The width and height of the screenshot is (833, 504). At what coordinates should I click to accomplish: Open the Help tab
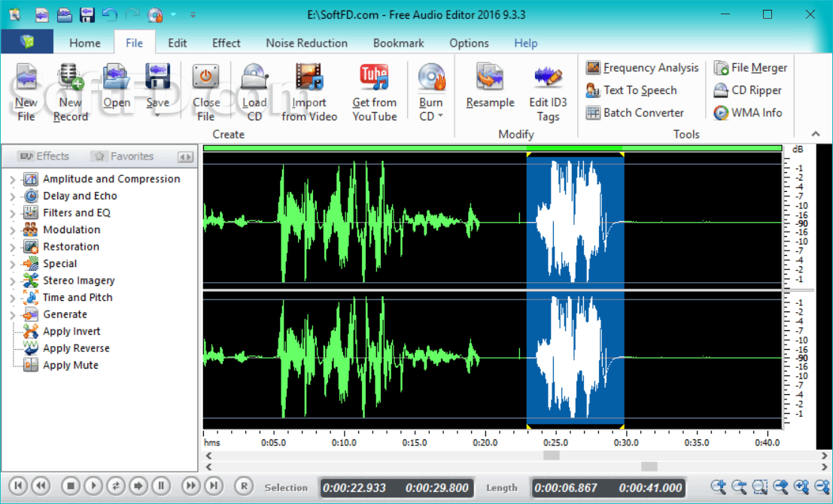[x=525, y=43]
